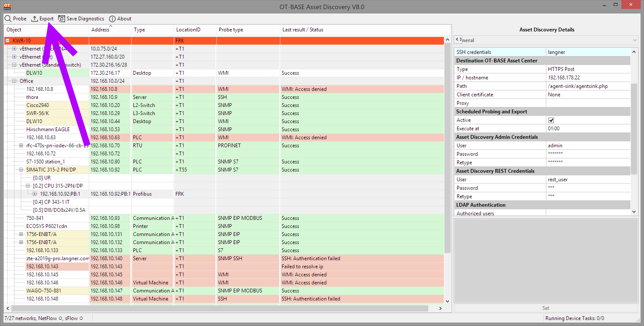Edit the REST Credentials User rest_user field
644x326 pixels.
[x=588, y=179]
